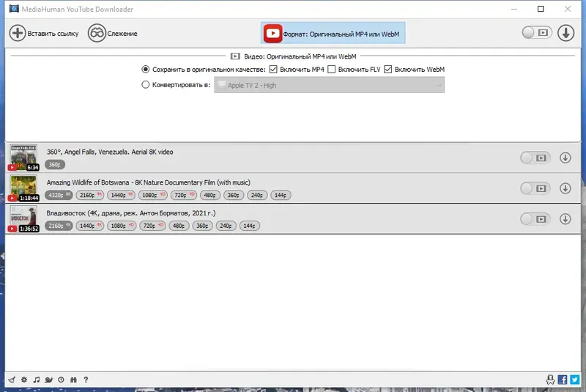Viewport: 586px width, 392px height.
Task: Select 360p quality for Angel Falls video
Action: pyautogui.click(x=55, y=164)
